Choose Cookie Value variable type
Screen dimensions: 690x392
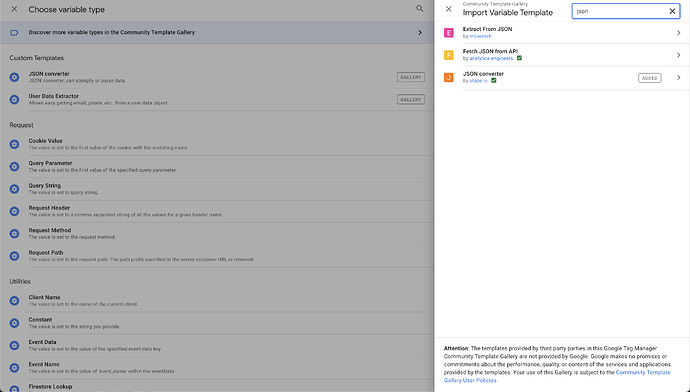(217, 144)
